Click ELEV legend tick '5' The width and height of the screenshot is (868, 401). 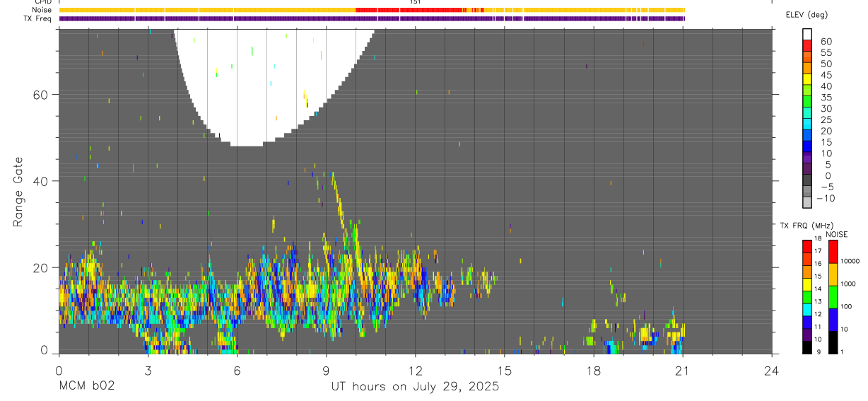pos(828,165)
